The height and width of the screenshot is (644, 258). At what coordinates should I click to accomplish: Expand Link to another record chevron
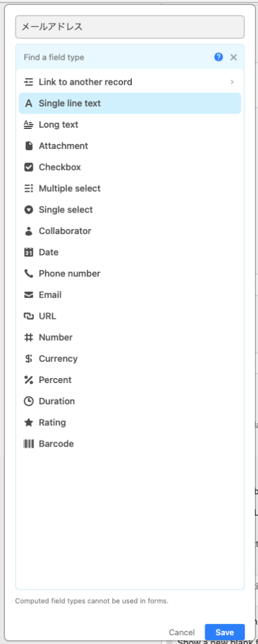pos(232,82)
